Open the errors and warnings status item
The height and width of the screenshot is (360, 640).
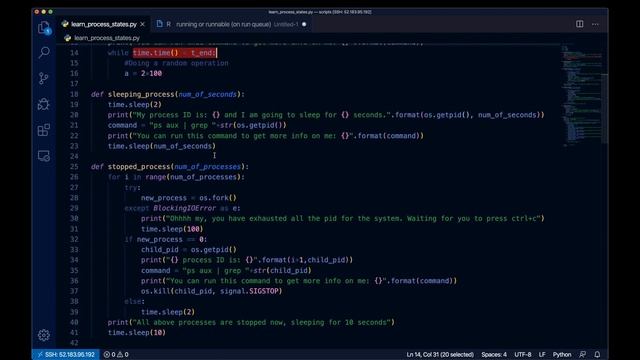point(116,354)
